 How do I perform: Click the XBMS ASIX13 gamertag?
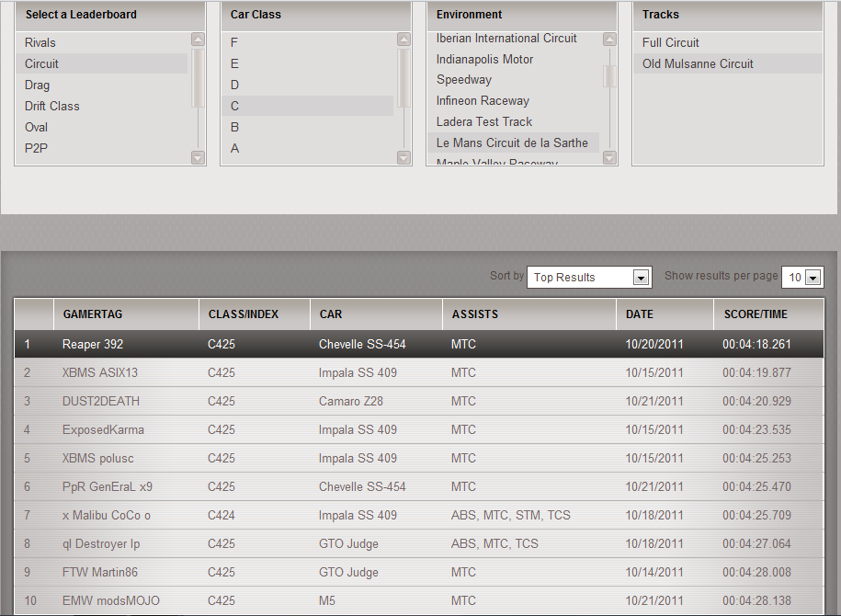(100, 373)
